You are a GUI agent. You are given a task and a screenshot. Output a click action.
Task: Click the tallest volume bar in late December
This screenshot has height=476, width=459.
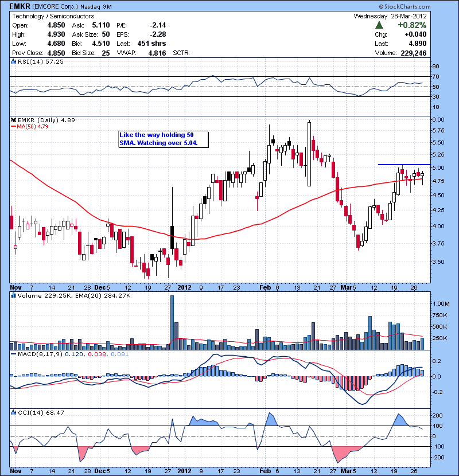pos(172,322)
